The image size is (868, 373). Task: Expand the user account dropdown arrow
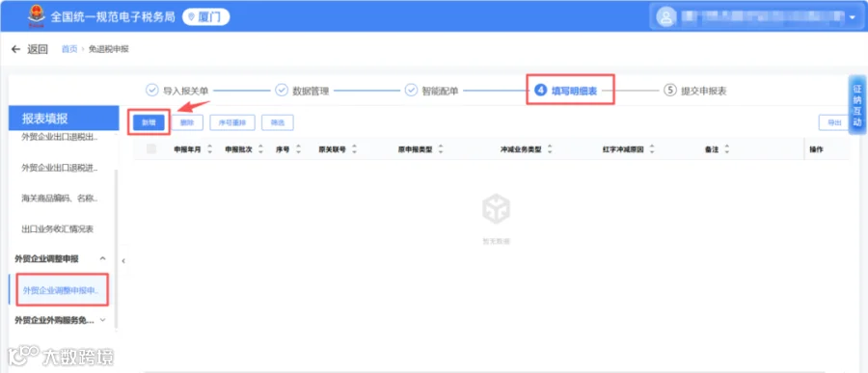[x=852, y=17]
